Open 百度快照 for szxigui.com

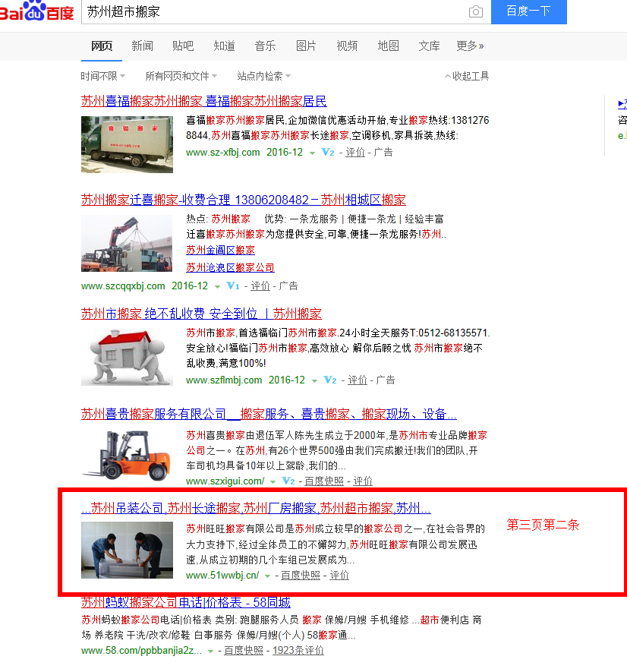pyautogui.click(x=324, y=481)
